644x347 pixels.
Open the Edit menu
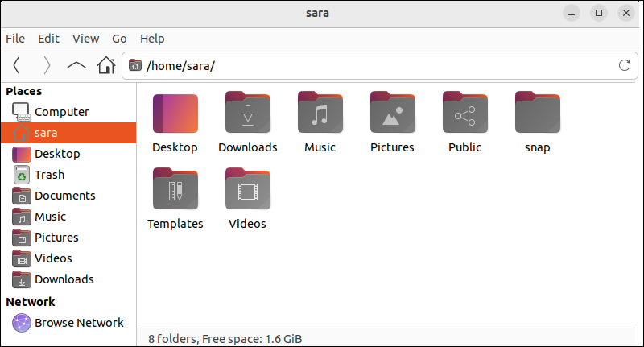[48, 39]
